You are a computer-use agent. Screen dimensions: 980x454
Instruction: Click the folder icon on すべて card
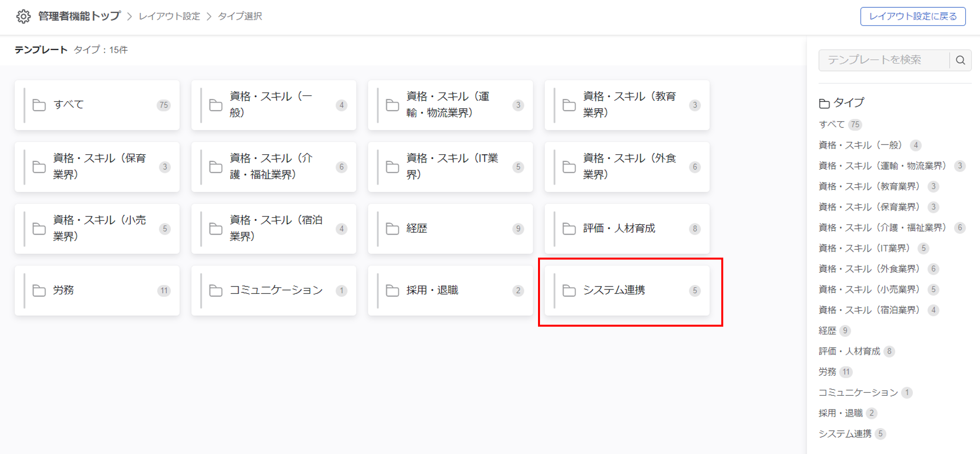[x=40, y=104]
